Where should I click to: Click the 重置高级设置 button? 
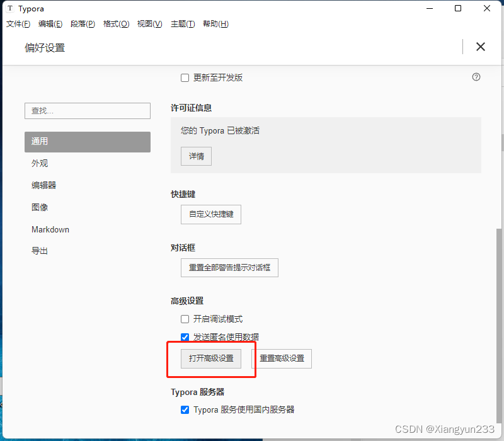[x=282, y=358]
